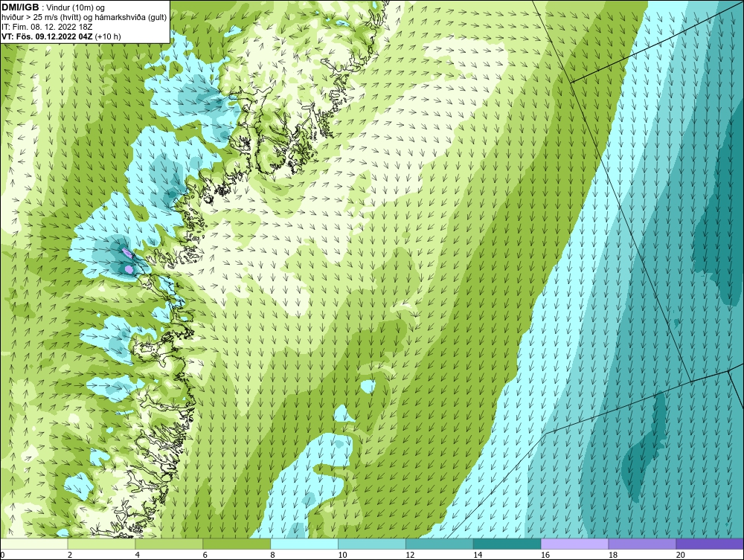Click the legend scale label '16'

coord(545,555)
